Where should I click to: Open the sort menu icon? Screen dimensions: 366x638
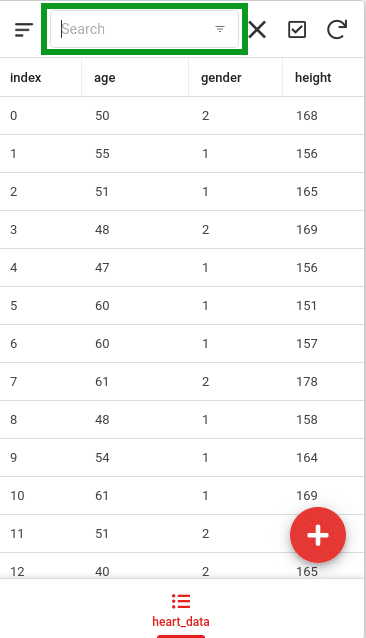tap(24, 30)
